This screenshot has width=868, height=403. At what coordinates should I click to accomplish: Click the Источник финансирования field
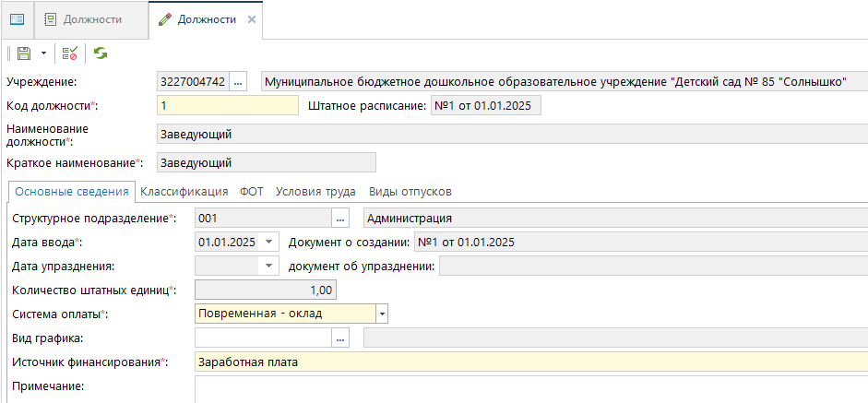[530, 362]
